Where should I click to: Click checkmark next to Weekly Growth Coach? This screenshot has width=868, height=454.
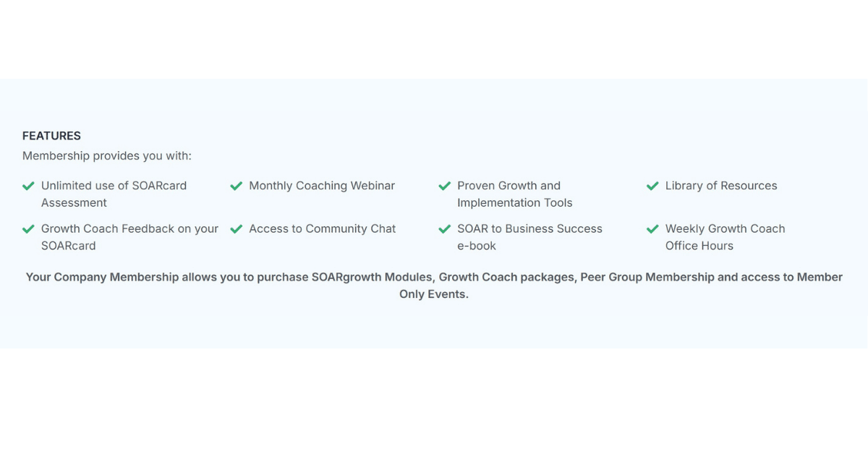point(652,229)
